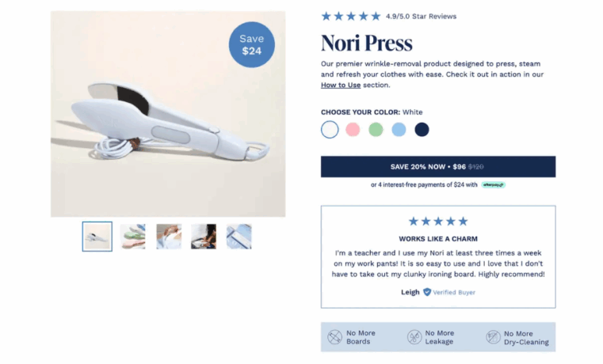The image size is (603, 364).
Task: Click the No More Dry-Cleaning icon
Action: point(493,337)
